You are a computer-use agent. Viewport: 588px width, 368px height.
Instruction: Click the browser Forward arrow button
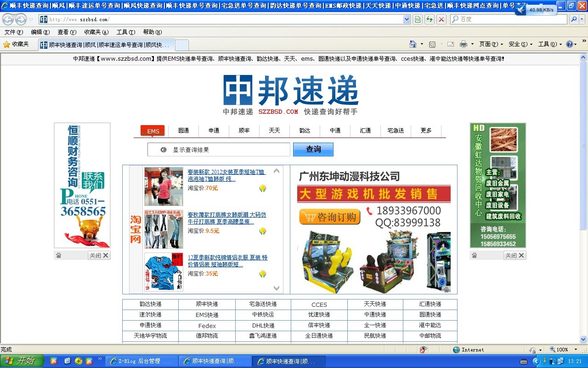pos(21,19)
